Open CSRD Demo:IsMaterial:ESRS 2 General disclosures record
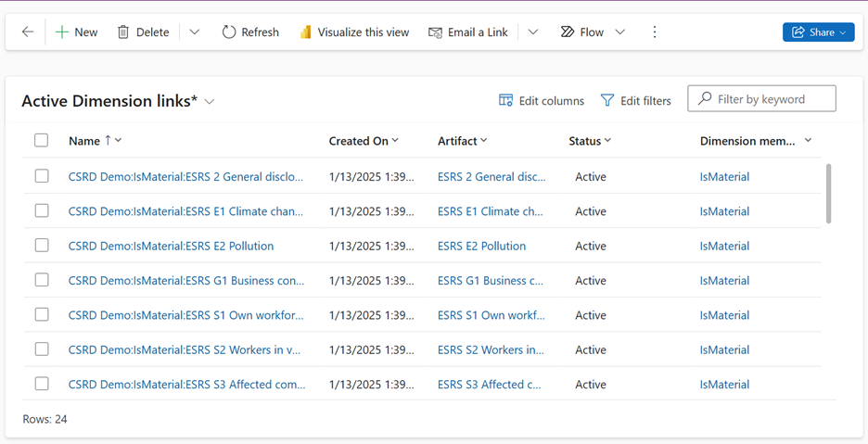This screenshot has height=444, width=868. [x=185, y=177]
